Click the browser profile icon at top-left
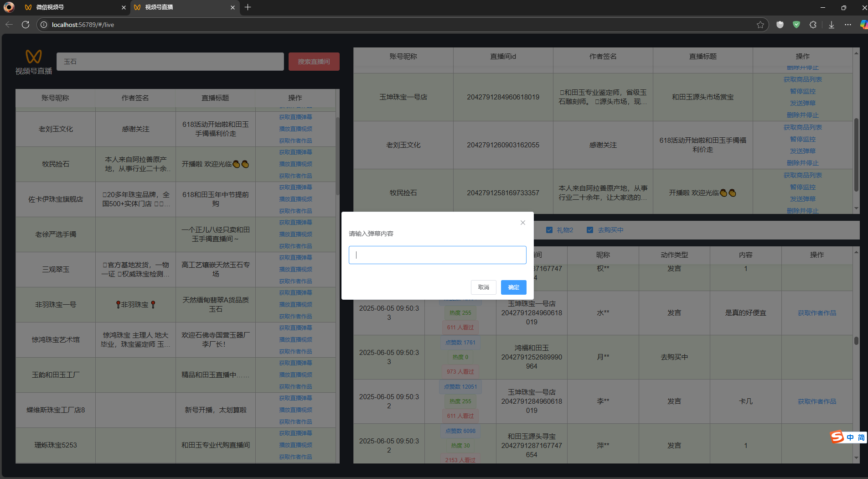The height and width of the screenshot is (479, 868). pyautogui.click(x=9, y=7)
